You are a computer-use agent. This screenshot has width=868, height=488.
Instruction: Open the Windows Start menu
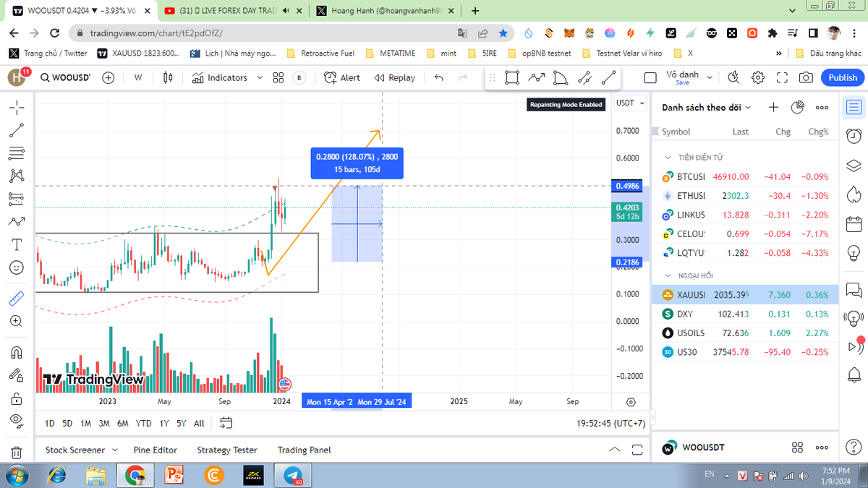[17, 475]
